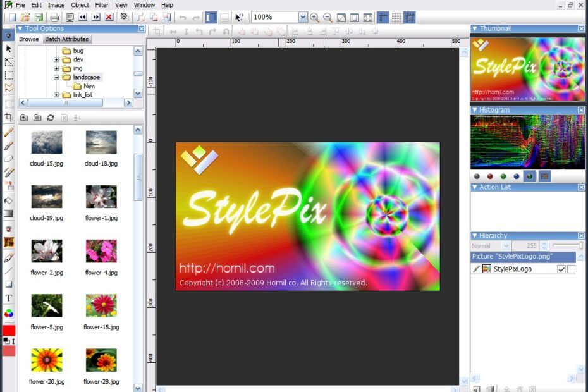Click the layer opacity slider in Hierarchy
The image size is (588, 392).
point(568,246)
